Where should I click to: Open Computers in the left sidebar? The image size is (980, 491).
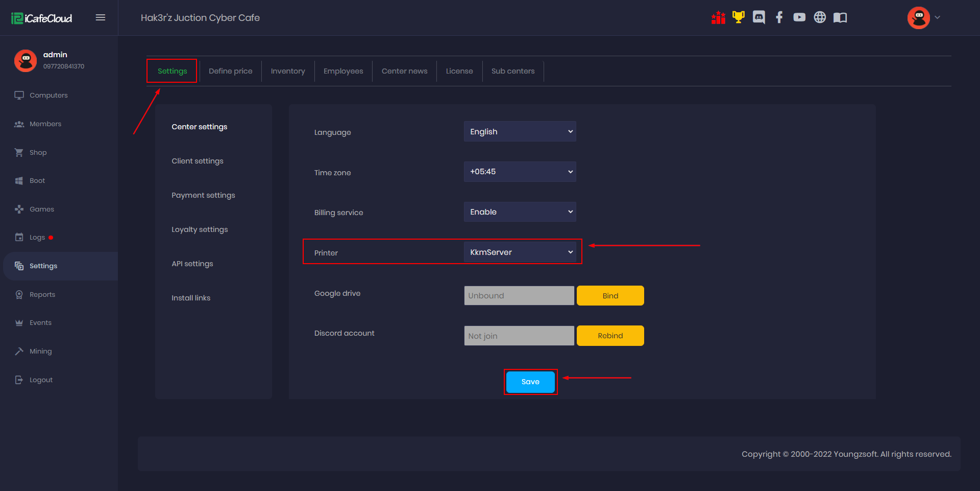pos(48,96)
